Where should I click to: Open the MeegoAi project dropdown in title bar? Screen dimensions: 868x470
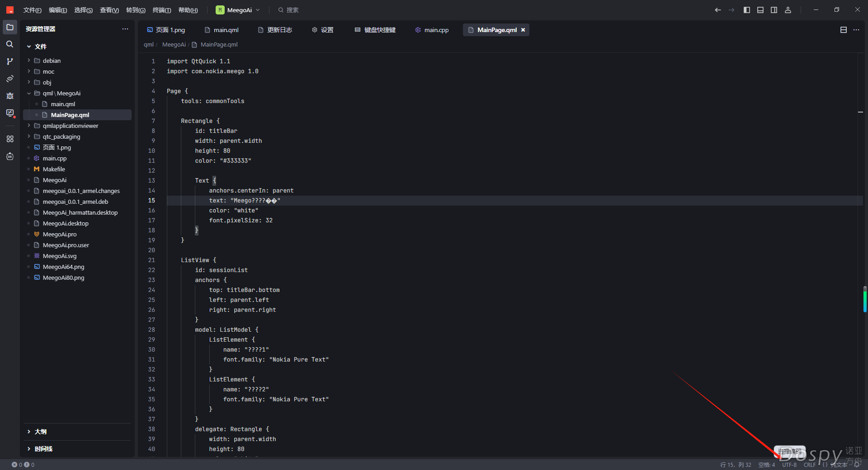[238, 10]
